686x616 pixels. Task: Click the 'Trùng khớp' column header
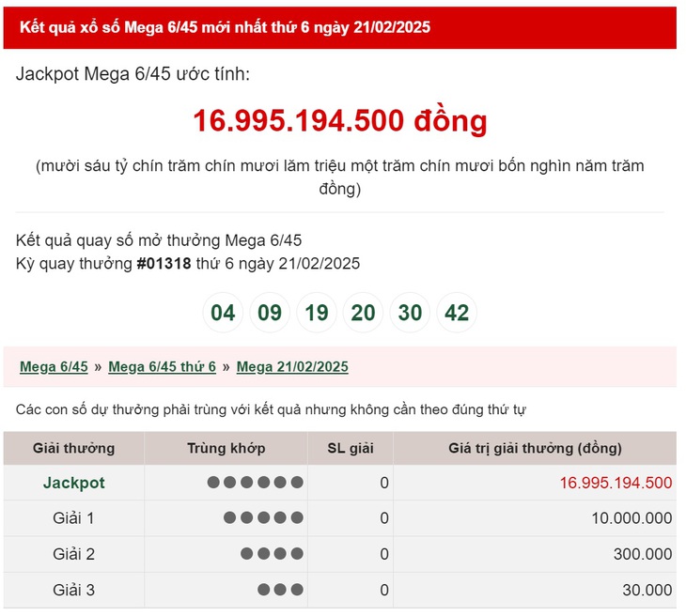(x=226, y=448)
